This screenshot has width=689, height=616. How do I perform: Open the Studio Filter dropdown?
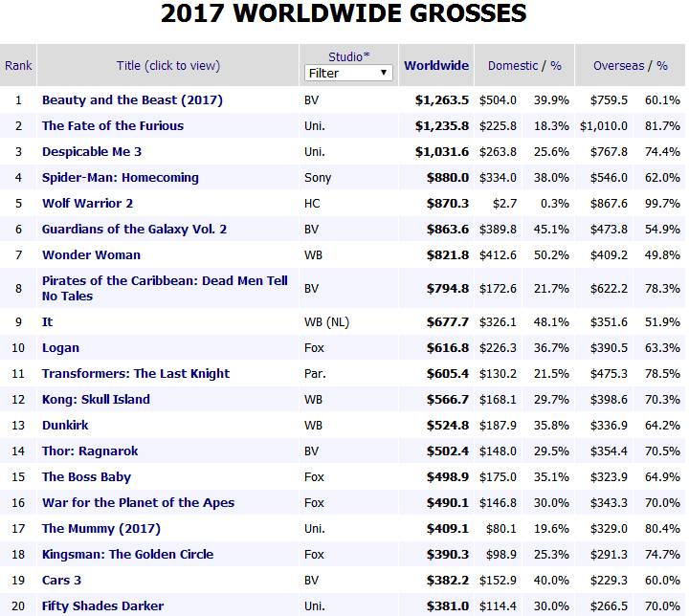[x=348, y=73]
